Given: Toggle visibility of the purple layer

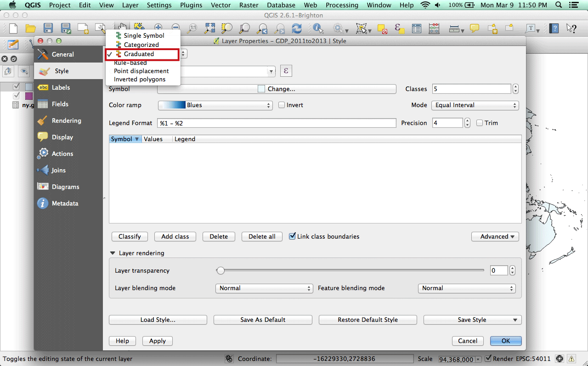Looking at the screenshot, I should coord(17,96).
